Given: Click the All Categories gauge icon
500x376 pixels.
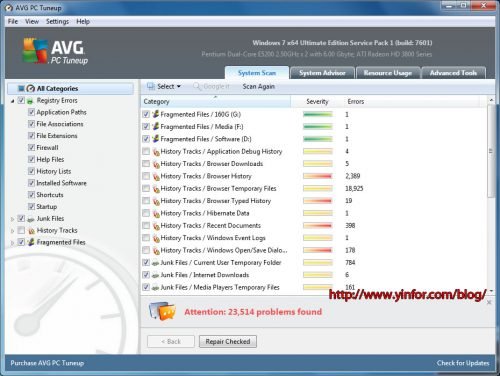Looking at the screenshot, I should [31, 89].
